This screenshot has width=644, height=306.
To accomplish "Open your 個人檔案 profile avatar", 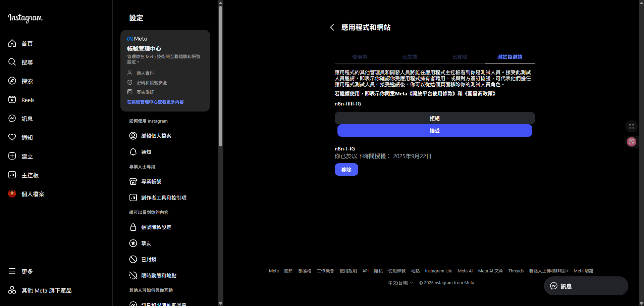I will point(12,193).
